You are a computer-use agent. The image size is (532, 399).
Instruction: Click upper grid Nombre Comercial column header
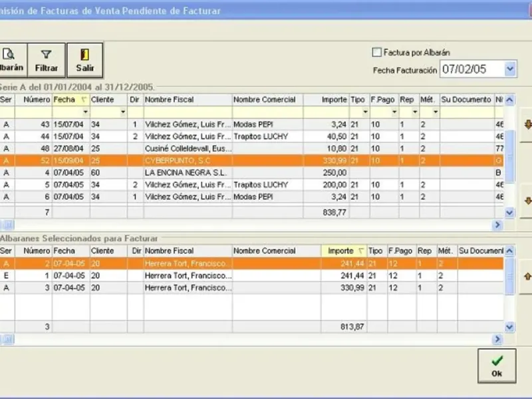click(x=268, y=100)
